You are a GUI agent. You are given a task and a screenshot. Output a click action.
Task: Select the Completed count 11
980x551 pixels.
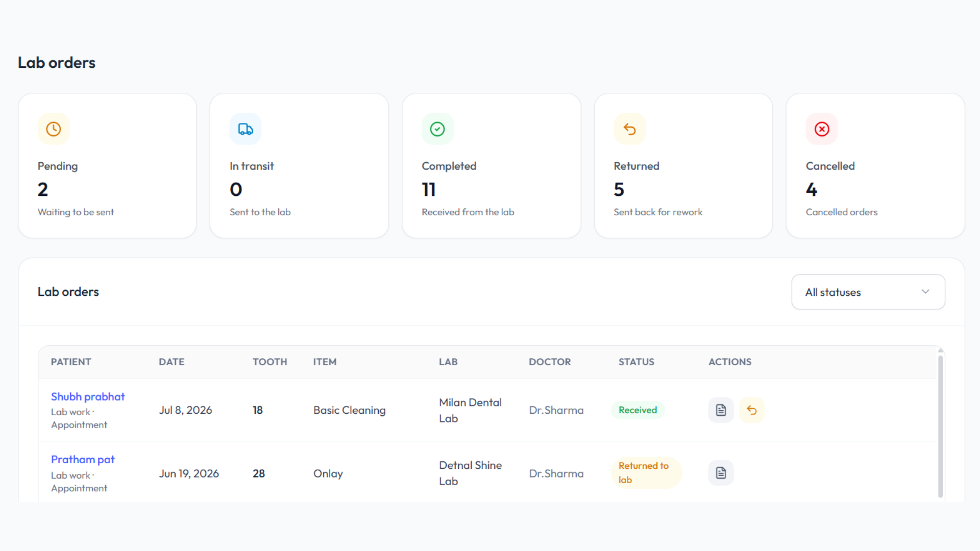(x=429, y=190)
